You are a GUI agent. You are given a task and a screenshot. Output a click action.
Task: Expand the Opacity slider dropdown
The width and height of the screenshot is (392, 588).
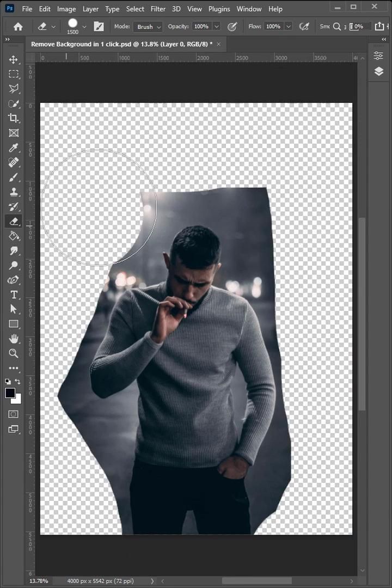tap(217, 27)
